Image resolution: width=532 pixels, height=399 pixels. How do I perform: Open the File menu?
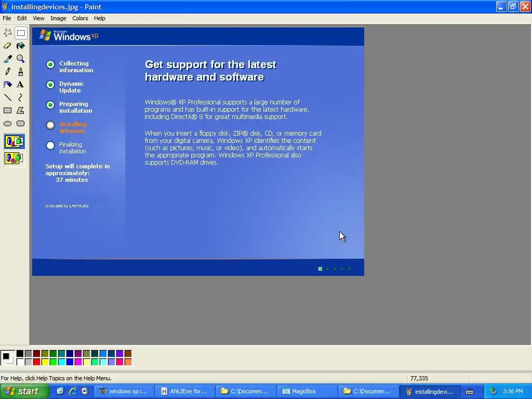[x=7, y=18]
